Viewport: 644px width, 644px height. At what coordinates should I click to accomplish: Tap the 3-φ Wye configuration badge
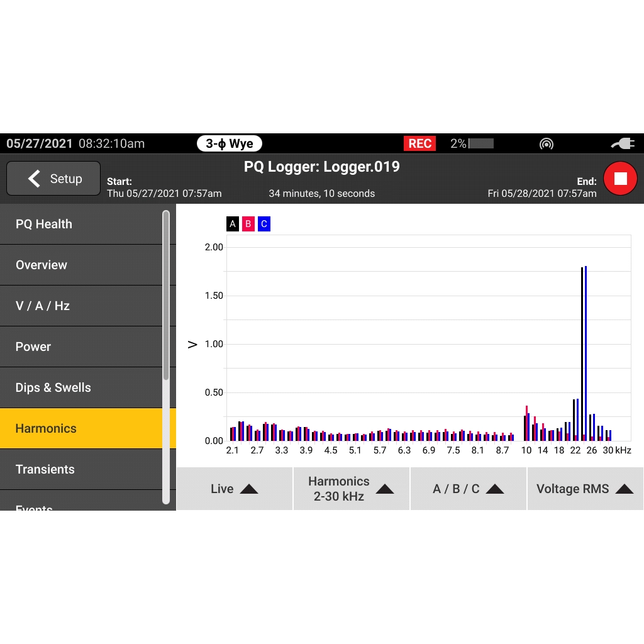pos(229,143)
